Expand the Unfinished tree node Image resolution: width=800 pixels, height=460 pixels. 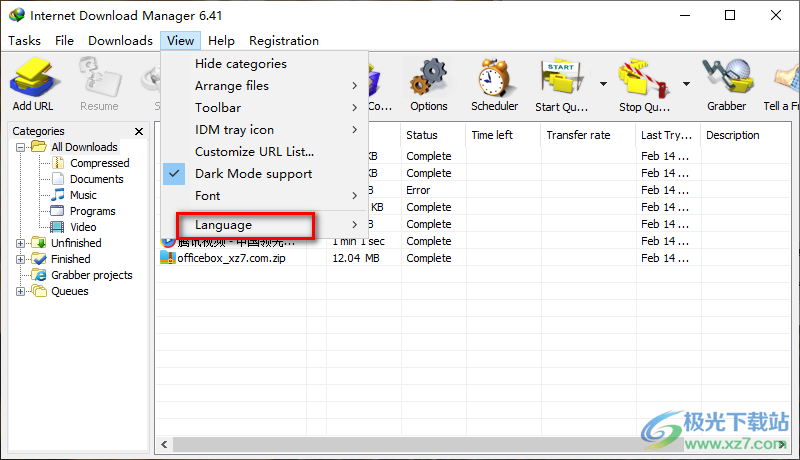coord(20,243)
